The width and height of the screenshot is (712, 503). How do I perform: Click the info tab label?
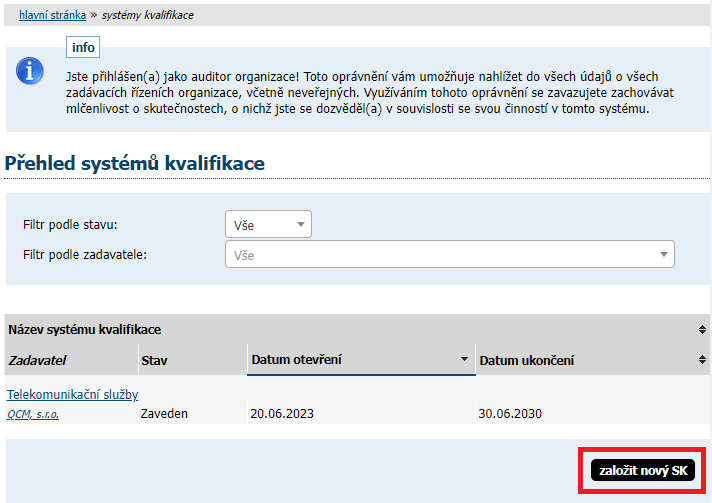click(x=83, y=47)
